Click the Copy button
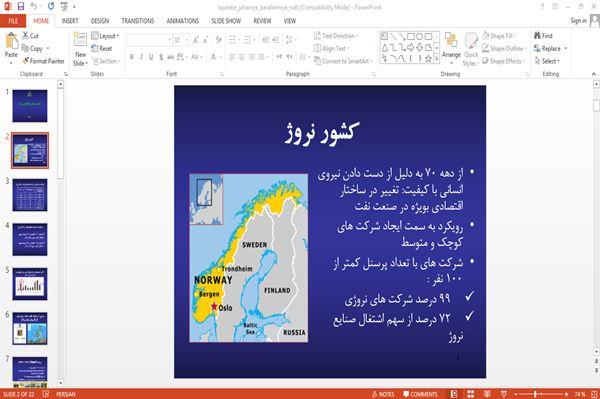This screenshot has width=600, height=399. point(33,49)
